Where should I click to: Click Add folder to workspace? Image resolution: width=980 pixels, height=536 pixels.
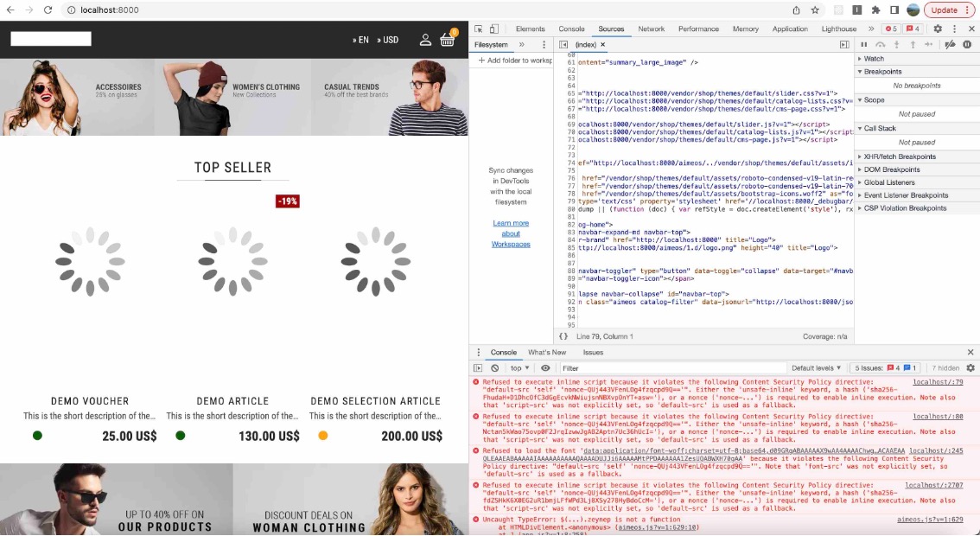515,61
